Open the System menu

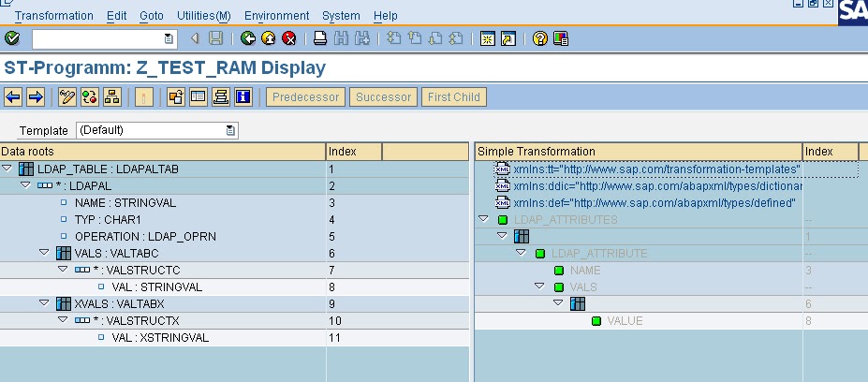tap(341, 16)
